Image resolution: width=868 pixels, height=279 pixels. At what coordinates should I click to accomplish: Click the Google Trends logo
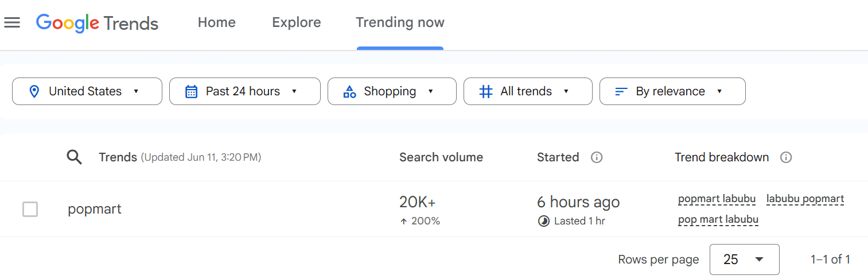point(97,23)
